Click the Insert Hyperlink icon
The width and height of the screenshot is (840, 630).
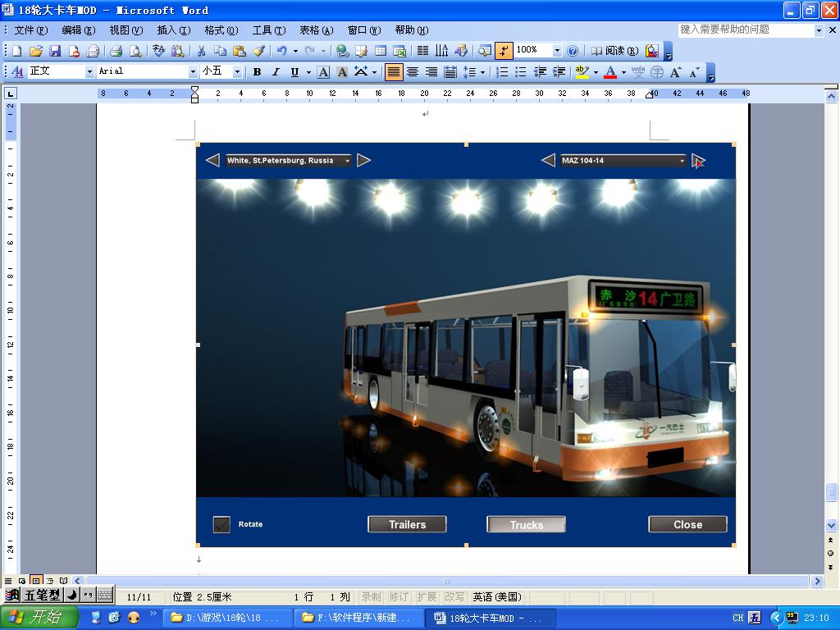[x=343, y=51]
